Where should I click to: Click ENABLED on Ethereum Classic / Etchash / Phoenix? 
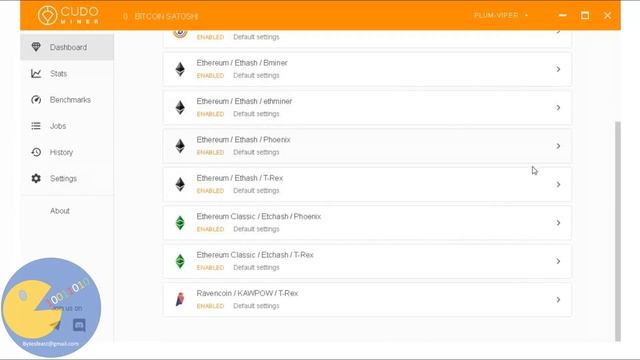pos(210,229)
